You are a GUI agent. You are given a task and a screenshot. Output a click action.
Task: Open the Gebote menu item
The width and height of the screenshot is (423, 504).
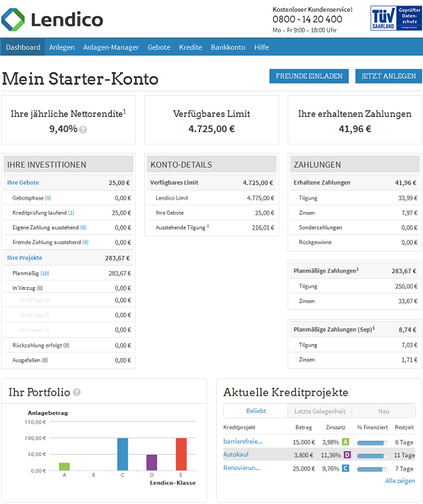159,47
